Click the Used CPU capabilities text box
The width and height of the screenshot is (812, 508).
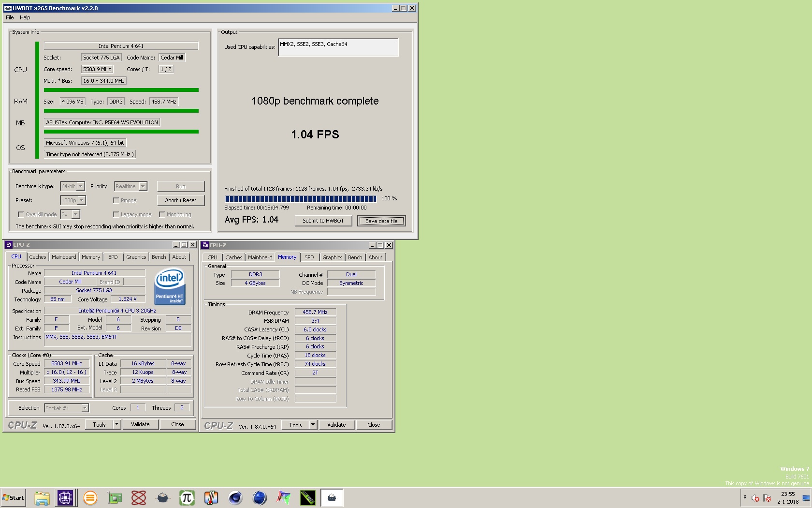pos(338,47)
